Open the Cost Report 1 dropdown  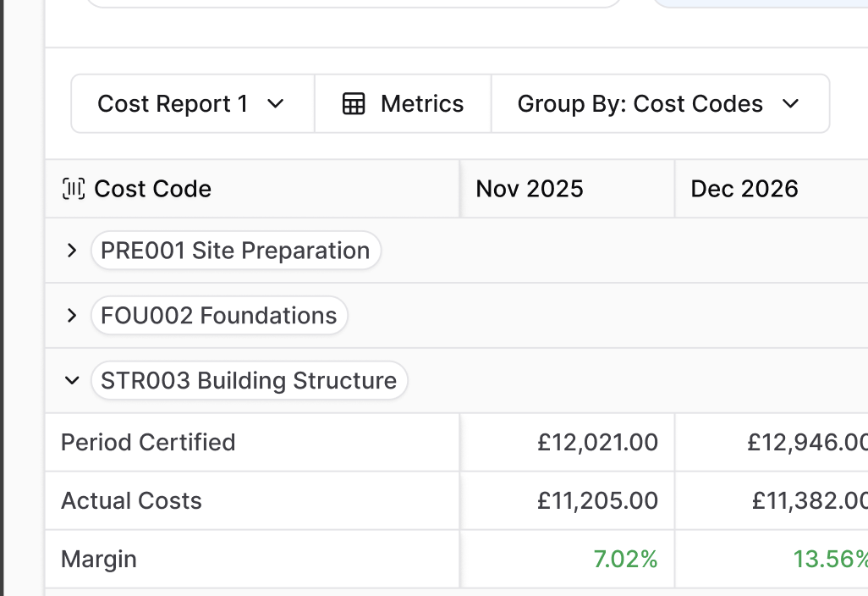192,104
